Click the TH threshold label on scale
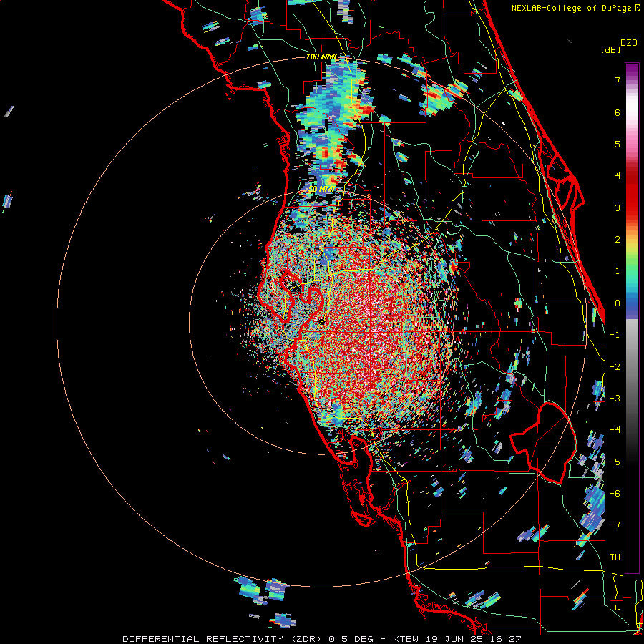 615,557
